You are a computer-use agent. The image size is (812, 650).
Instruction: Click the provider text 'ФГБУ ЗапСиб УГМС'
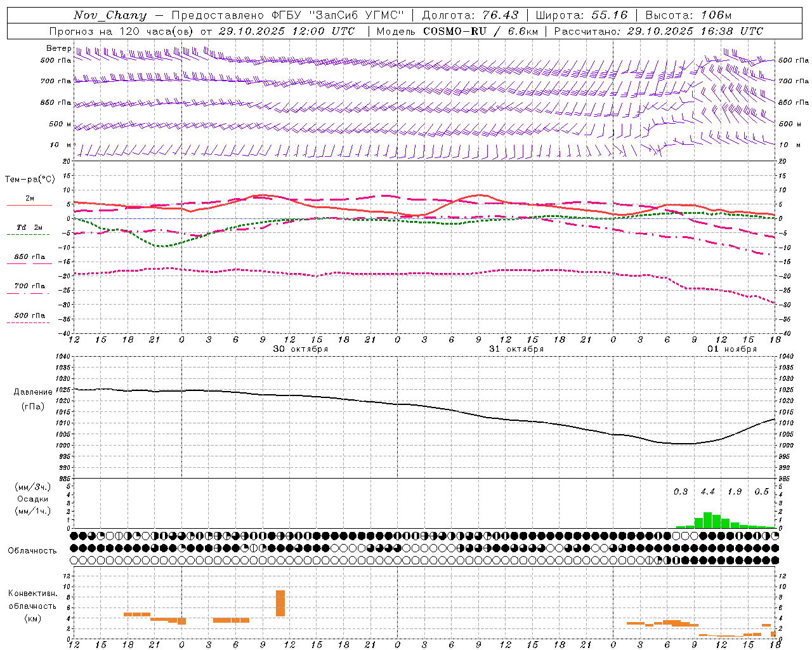336,15
